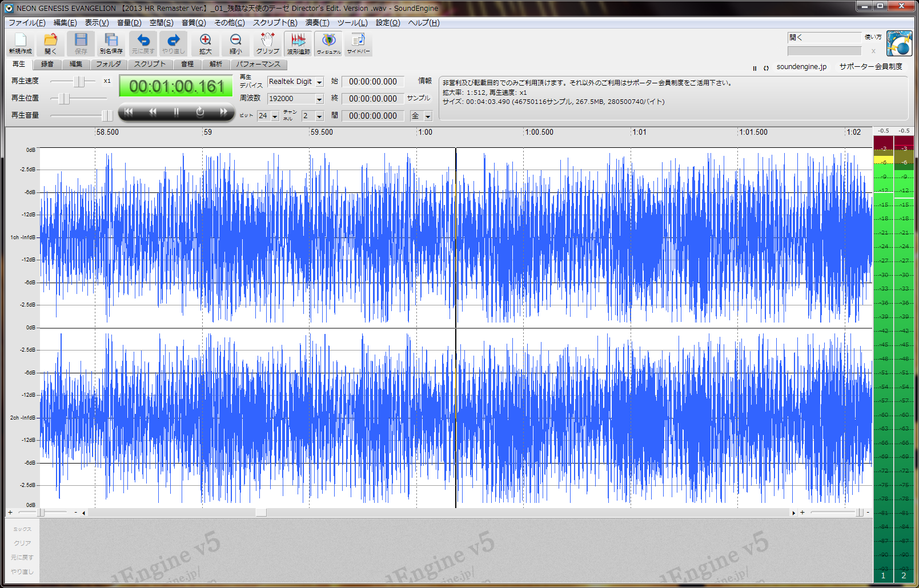
Task: Zoom in with the 拡大 magnifier icon
Action: 206,43
